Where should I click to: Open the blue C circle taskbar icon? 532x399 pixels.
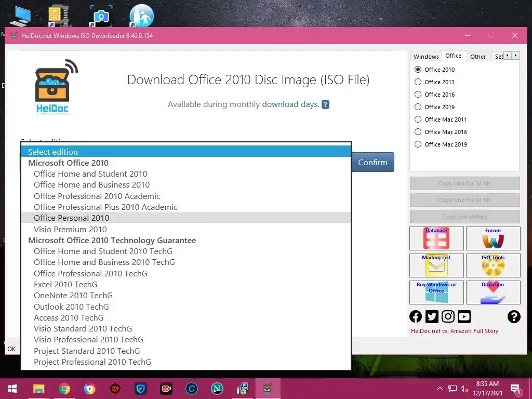191,389
